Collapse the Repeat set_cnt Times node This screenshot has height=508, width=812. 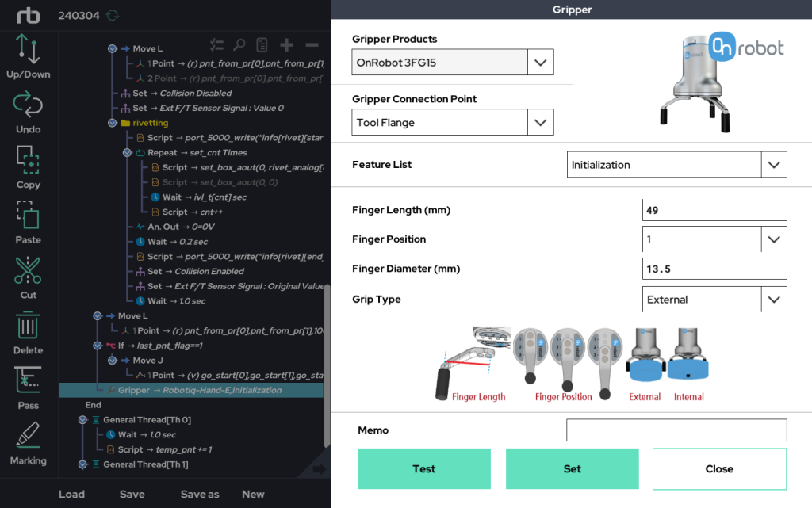point(128,153)
